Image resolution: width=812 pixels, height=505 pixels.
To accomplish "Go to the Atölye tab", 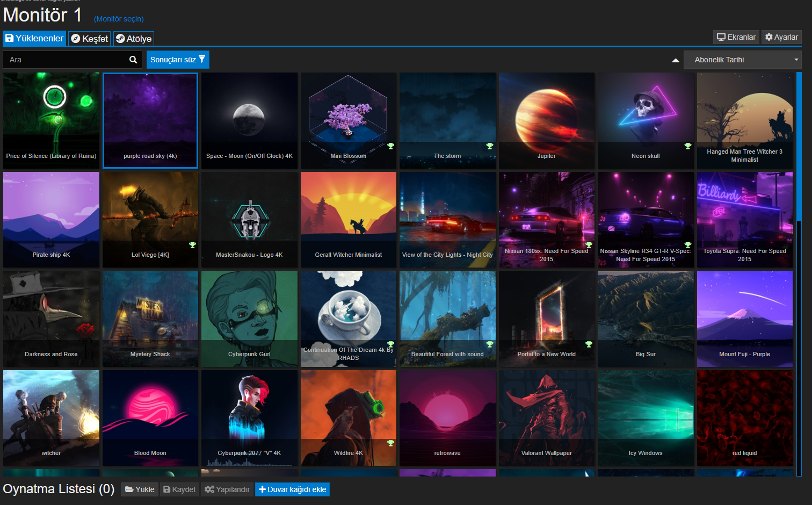I will pyautogui.click(x=134, y=39).
